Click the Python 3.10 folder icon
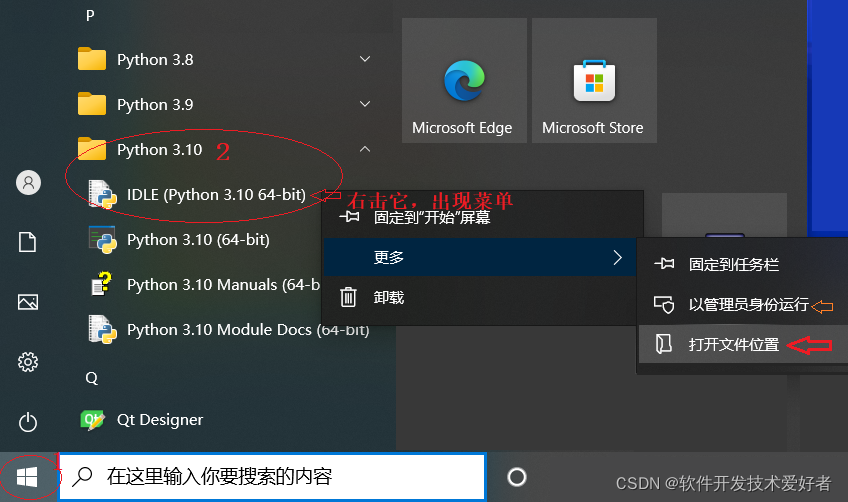Image resolution: width=848 pixels, height=502 pixels. click(92, 149)
